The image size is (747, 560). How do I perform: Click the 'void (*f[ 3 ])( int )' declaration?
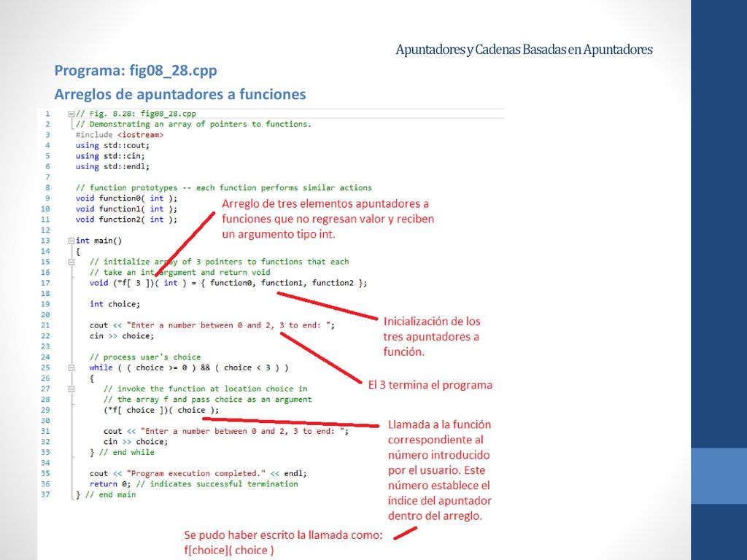tap(138, 283)
